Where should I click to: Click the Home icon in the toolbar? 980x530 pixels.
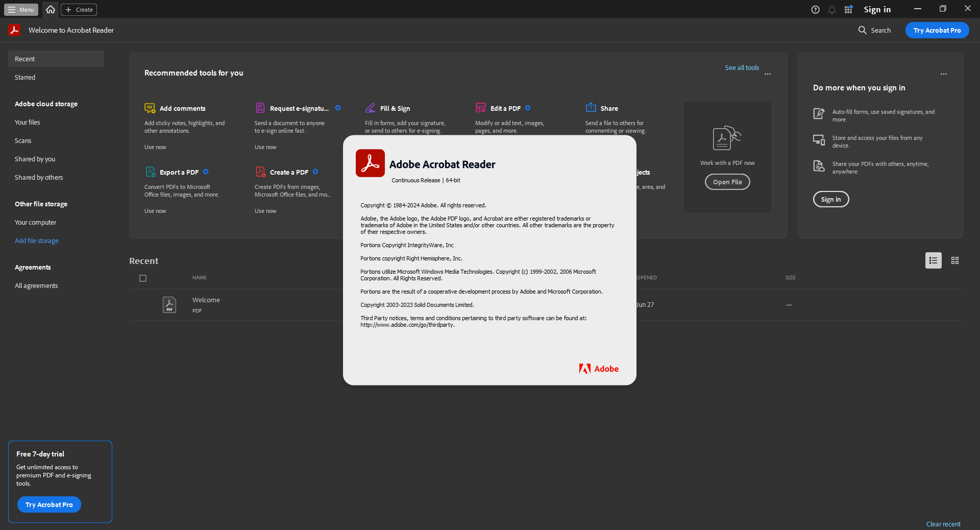(50, 9)
